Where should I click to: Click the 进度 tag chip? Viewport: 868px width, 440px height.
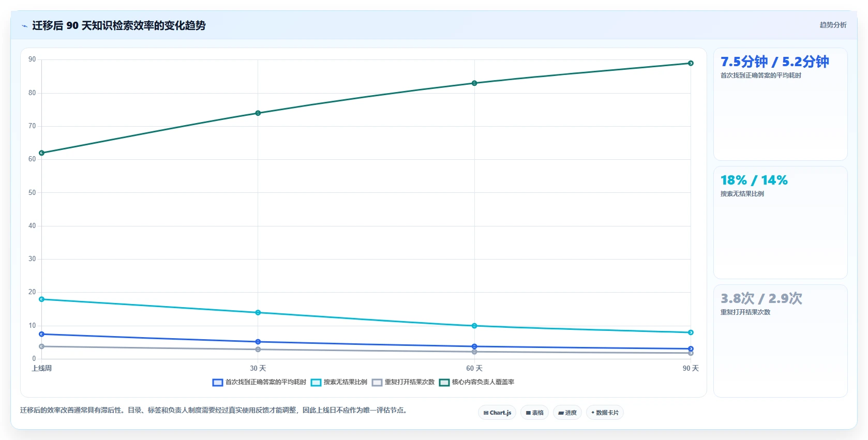point(567,413)
